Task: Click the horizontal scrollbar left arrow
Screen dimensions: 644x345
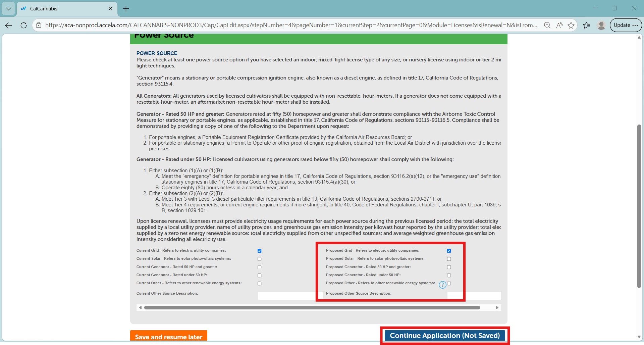Action: 140,307
